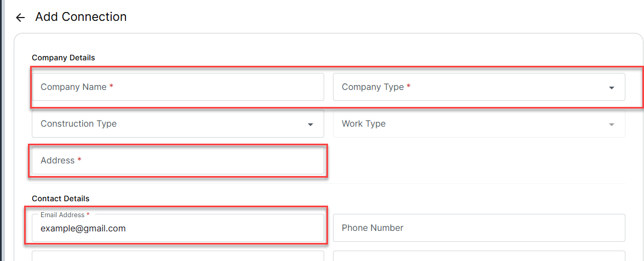
Task: Click the back arrow beside Add Connection
Action: [x=20, y=18]
